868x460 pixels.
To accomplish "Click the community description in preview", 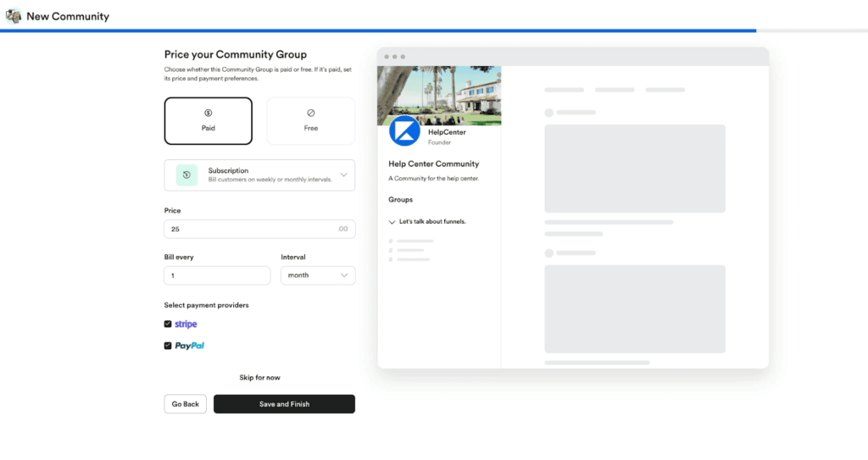I will point(433,178).
